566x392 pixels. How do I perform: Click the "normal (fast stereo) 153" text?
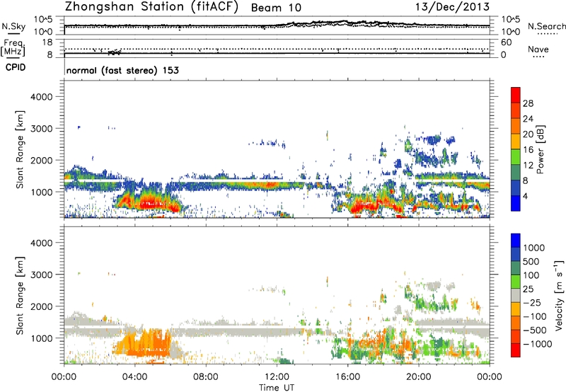click(122, 70)
